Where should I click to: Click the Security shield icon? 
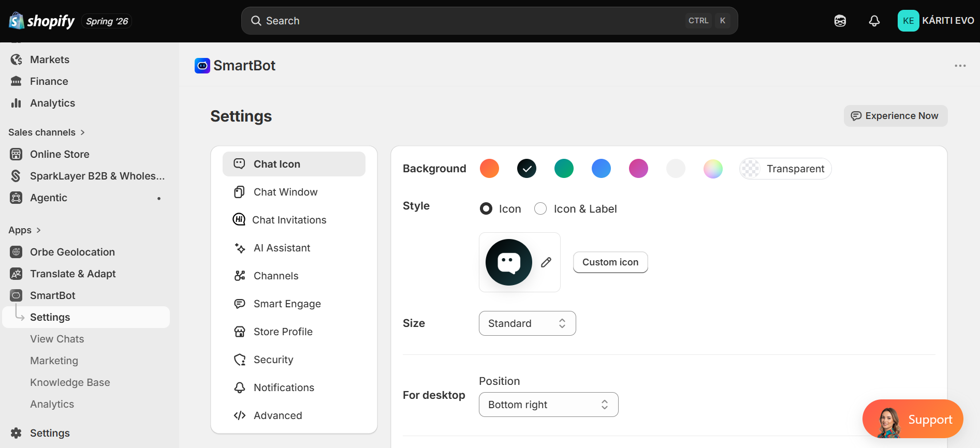239,360
